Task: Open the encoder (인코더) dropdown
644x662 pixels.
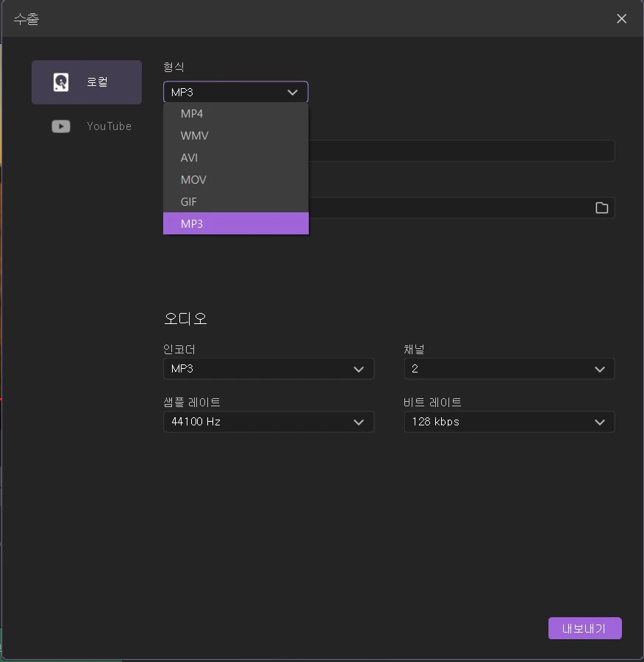Action: click(x=269, y=369)
